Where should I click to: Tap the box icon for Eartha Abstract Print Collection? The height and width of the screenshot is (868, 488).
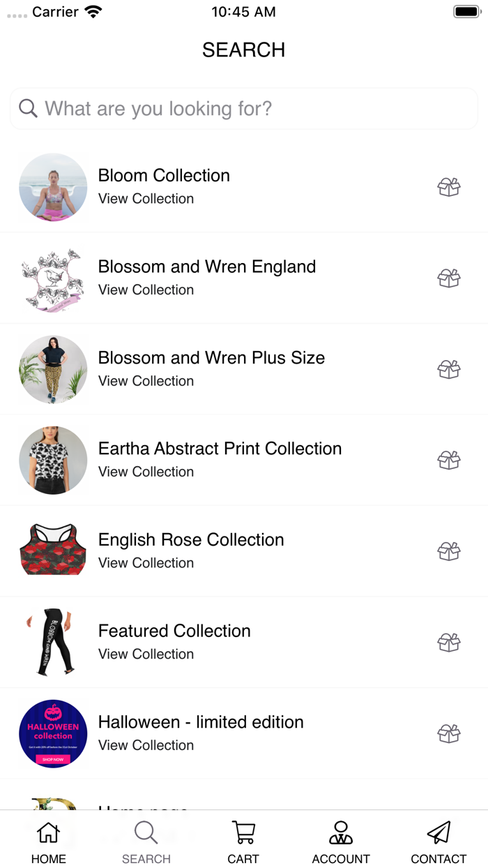point(449,460)
